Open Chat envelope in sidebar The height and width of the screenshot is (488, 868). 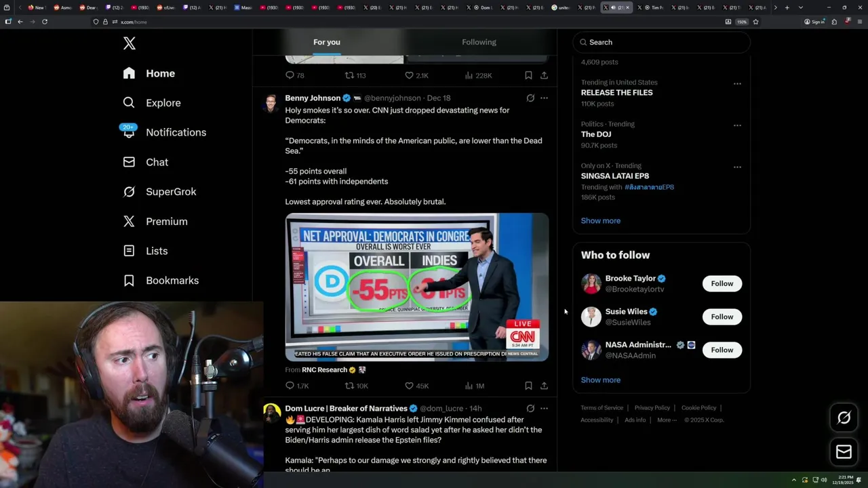145,162
